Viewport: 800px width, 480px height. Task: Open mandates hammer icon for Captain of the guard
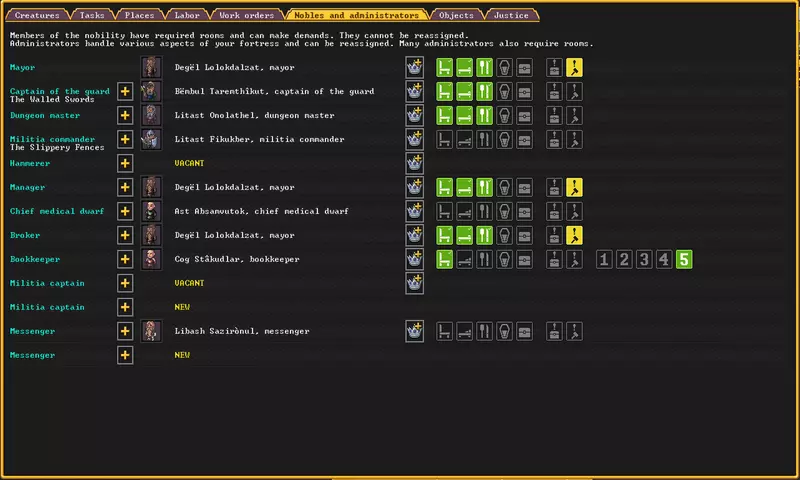(x=574, y=91)
